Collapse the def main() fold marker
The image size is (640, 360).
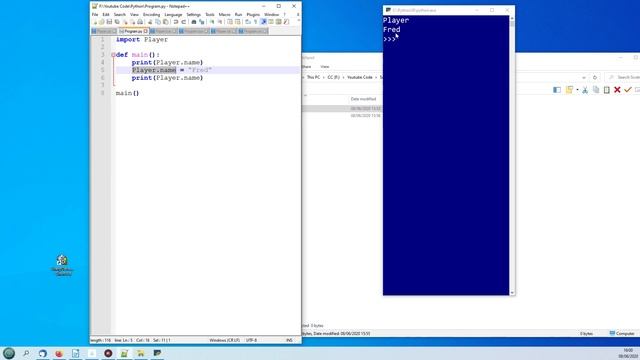pyautogui.click(x=113, y=55)
